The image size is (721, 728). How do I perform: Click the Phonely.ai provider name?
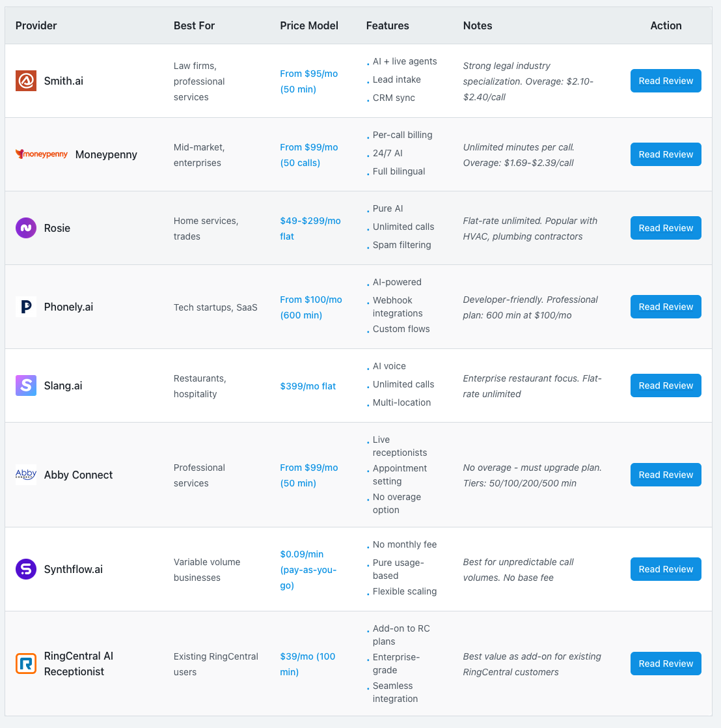tap(68, 307)
